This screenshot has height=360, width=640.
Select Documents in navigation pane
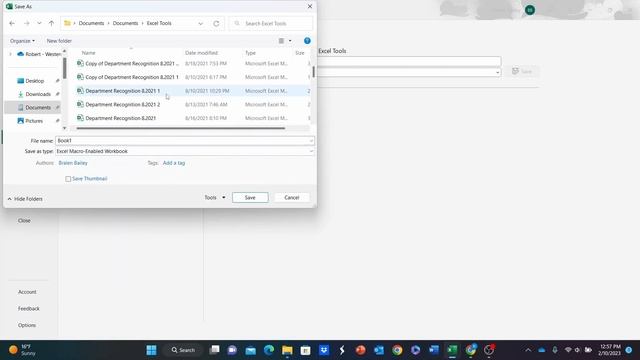(38, 107)
